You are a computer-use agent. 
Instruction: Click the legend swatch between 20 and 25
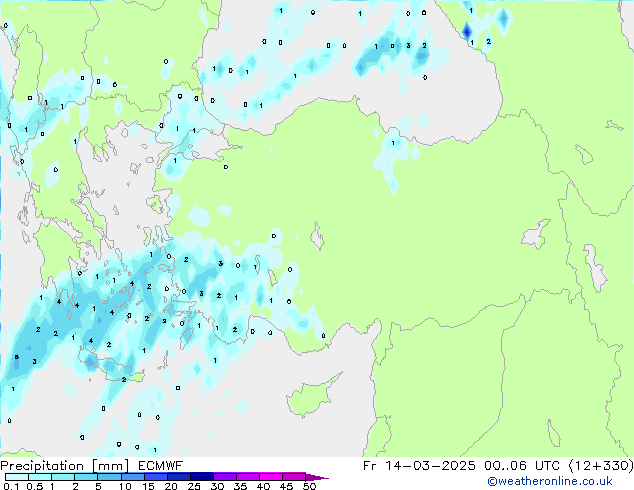(x=179, y=477)
